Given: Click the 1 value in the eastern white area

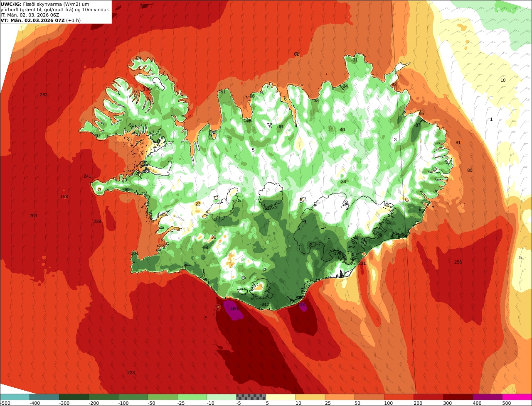Looking at the screenshot, I should (491, 120).
